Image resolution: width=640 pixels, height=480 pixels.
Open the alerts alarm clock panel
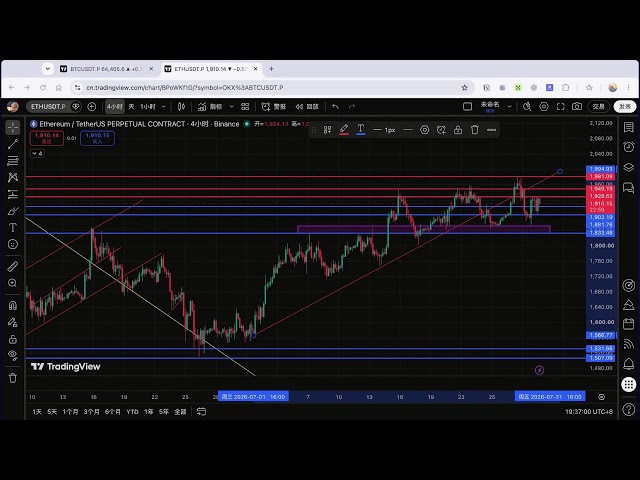[x=629, y=147]
